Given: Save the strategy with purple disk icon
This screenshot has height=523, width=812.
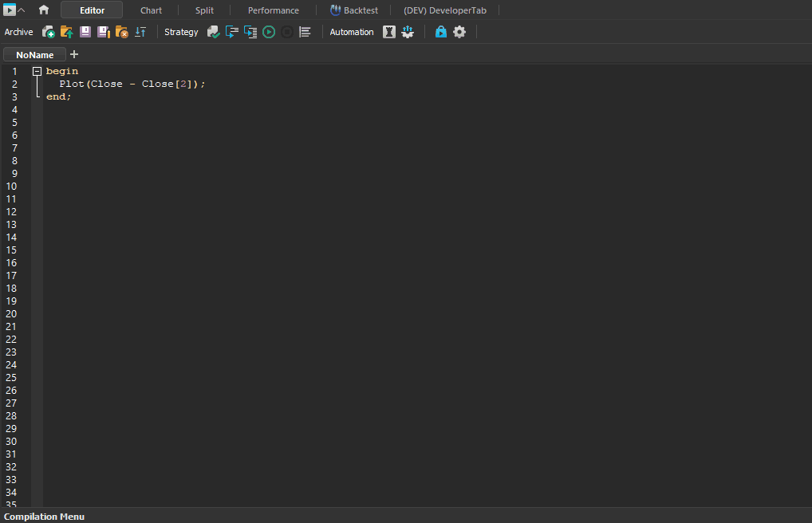Looking at the screenshot, I should (85, 32).
